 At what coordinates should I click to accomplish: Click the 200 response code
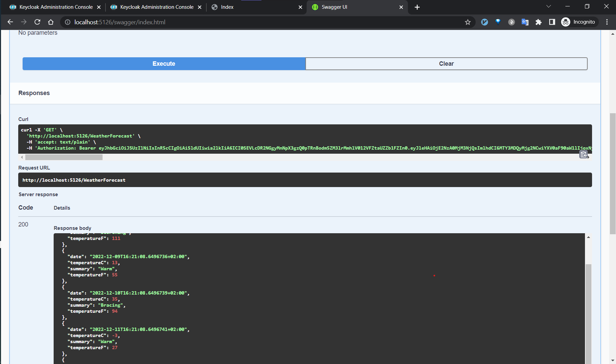[23, 224]
